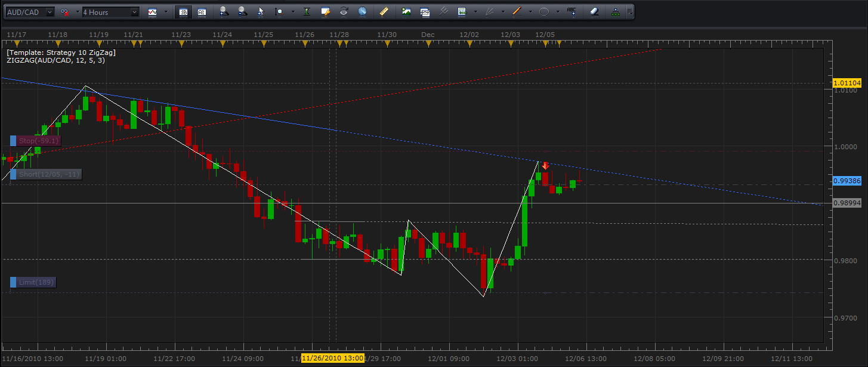Expand the chart type dropdown arrow
The image size is (868, 367).
click(x=166, y=11)
